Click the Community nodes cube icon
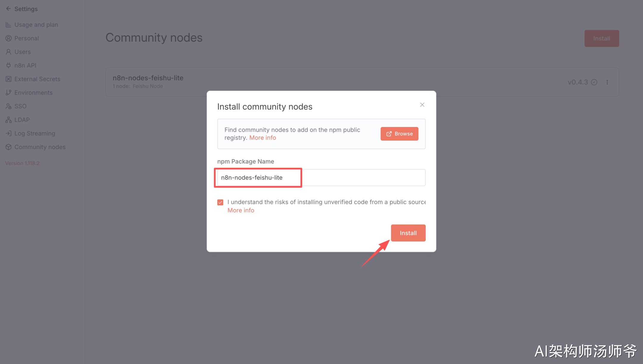643x364 pixels. (8, 147)
